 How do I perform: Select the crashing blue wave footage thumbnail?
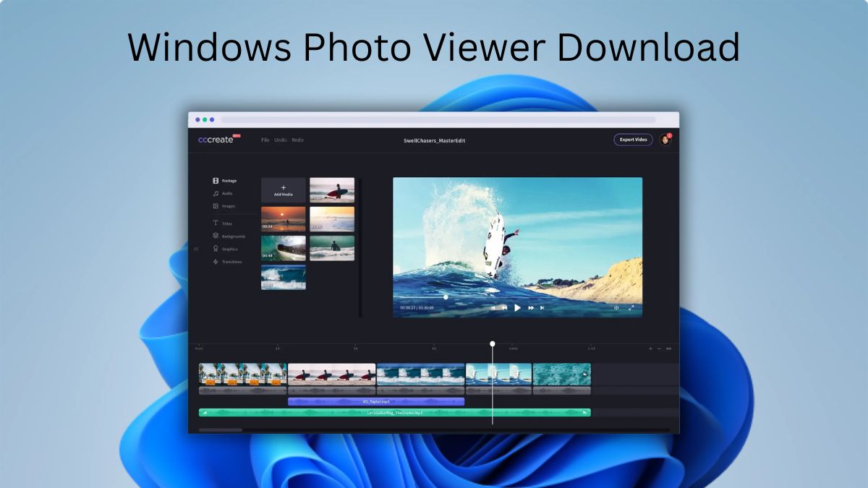point(284,277)
